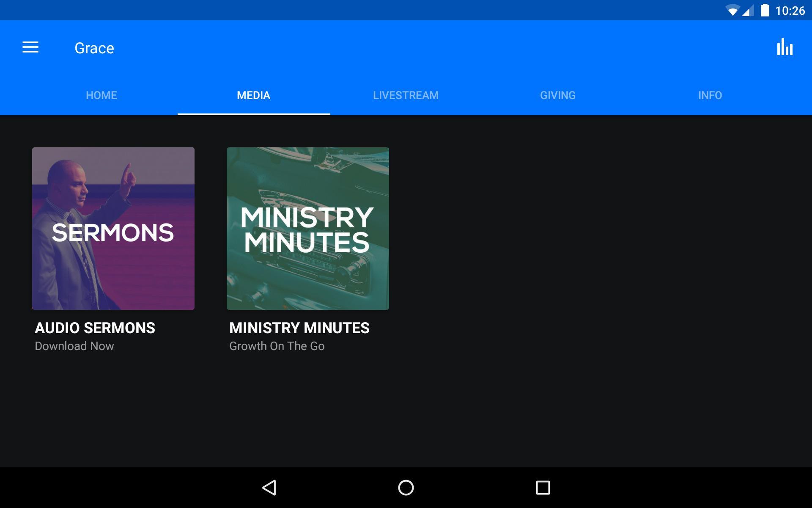The image size is (812, 508).
Task: Go to the LIVESTREAM tab
Action: (x=406, y=95)
